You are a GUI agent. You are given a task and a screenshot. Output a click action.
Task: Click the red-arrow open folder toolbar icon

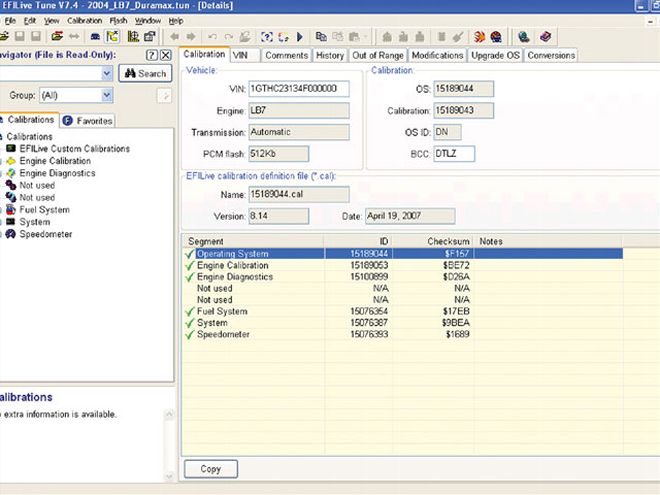click(57, 37)
